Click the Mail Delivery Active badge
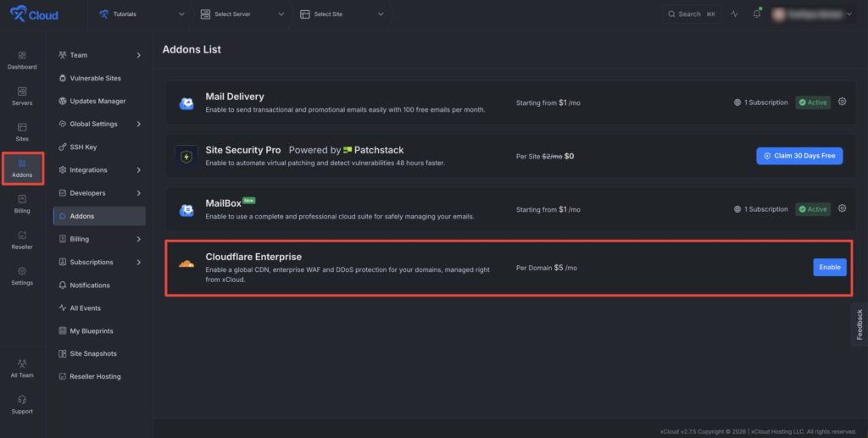This screenshot has width=868, height=438. (x=813, y=103)
